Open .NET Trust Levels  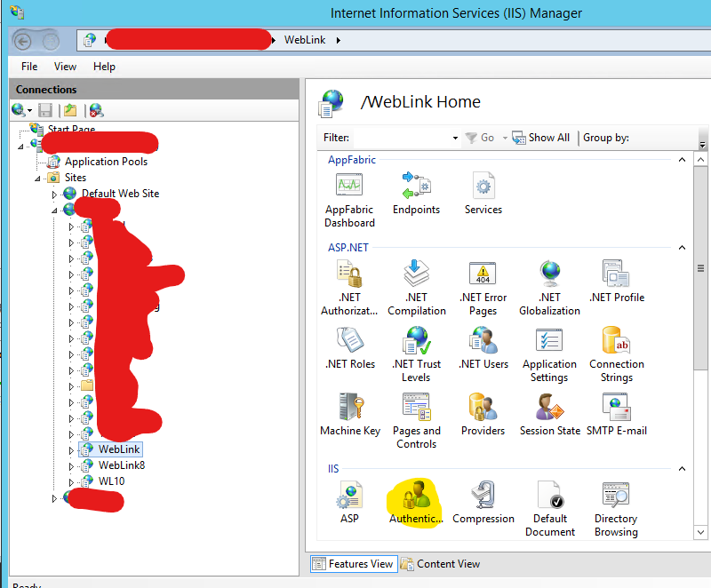pos(416,354)
